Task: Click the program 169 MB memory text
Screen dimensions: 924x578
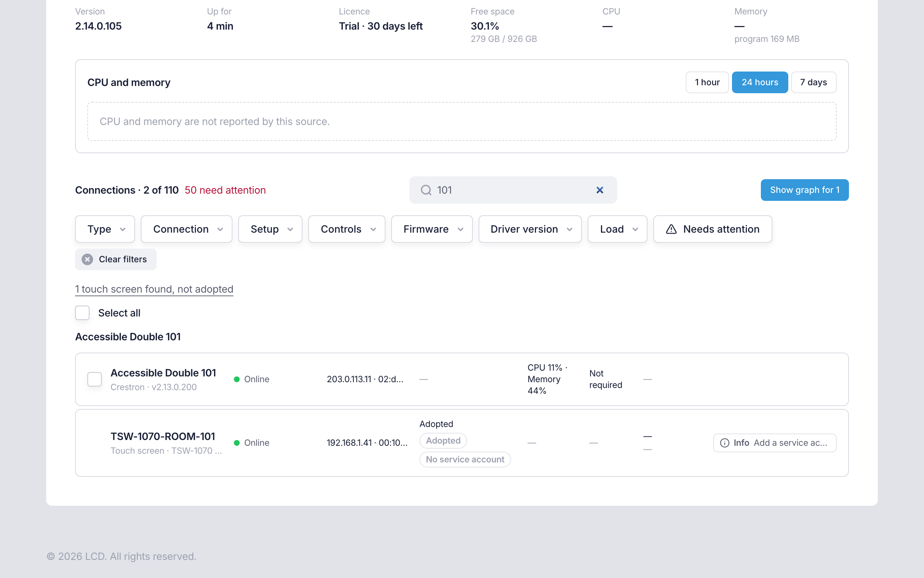Action: pos(767,39)
